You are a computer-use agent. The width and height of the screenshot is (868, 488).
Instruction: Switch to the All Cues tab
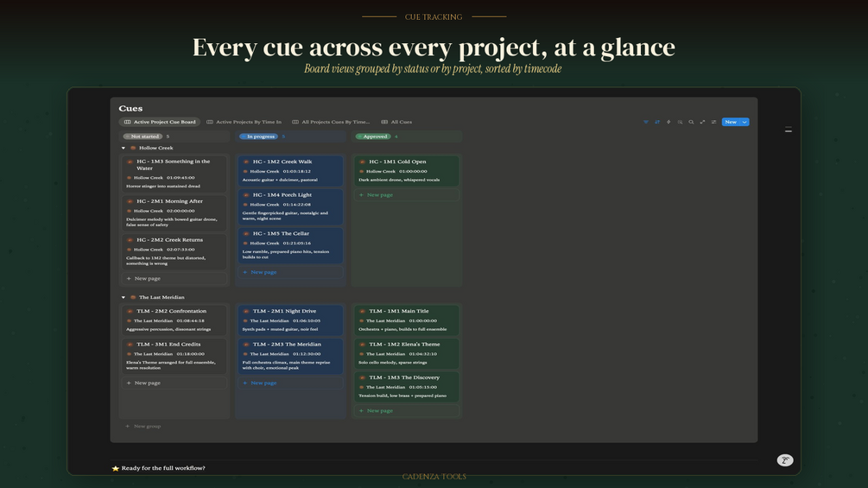click(396, 122)
